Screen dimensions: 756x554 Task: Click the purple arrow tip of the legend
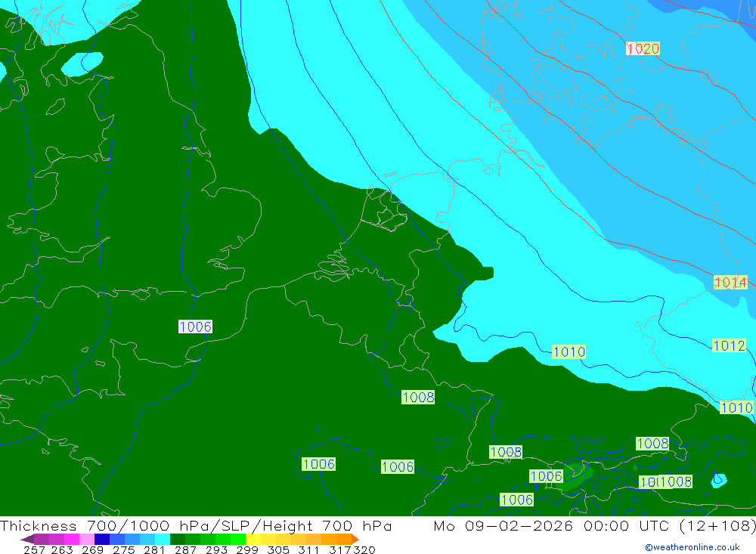pyautogui.click(x=27, y=539)
